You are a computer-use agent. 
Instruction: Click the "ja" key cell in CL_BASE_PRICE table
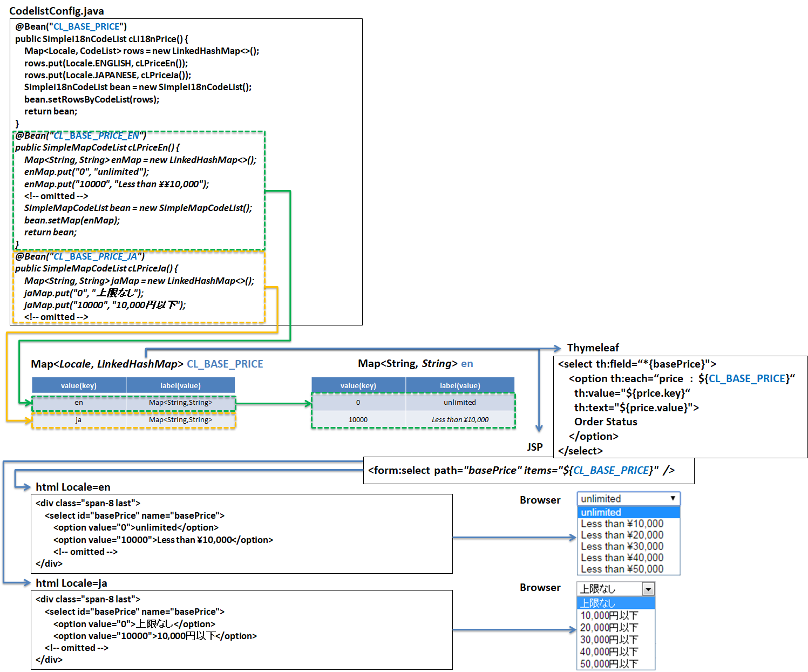coord(79,420)
